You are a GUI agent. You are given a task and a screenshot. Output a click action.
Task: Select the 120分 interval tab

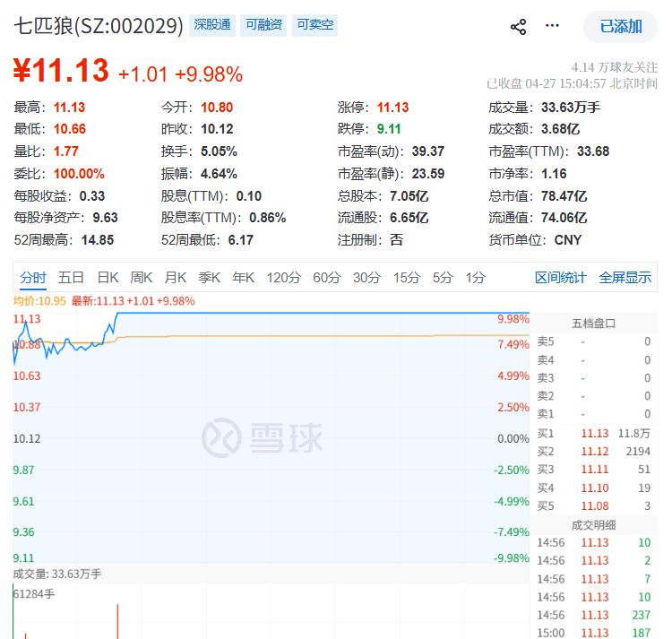[284, 278]
